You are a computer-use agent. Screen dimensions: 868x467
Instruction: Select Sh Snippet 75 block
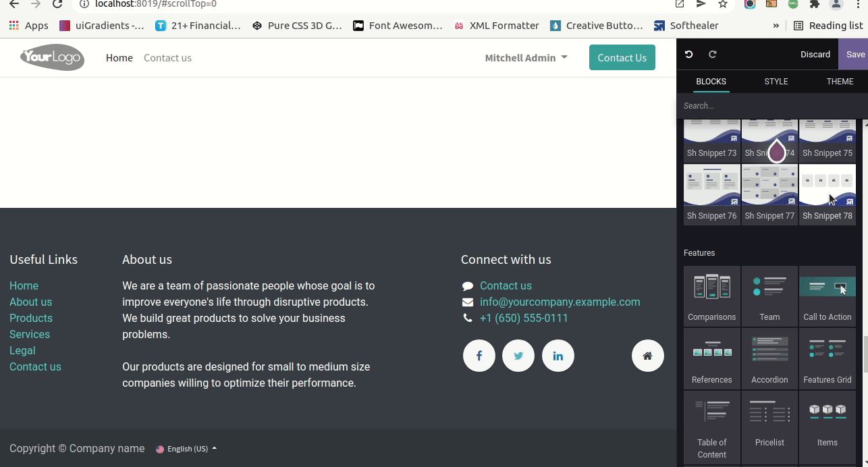[x=828, y=140]
